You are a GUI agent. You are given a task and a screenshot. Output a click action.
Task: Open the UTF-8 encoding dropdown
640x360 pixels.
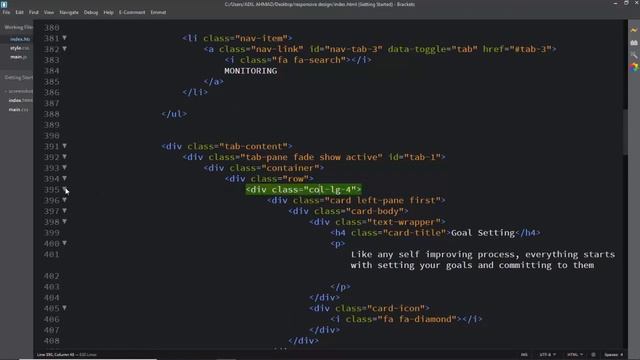tap(547, 355)
